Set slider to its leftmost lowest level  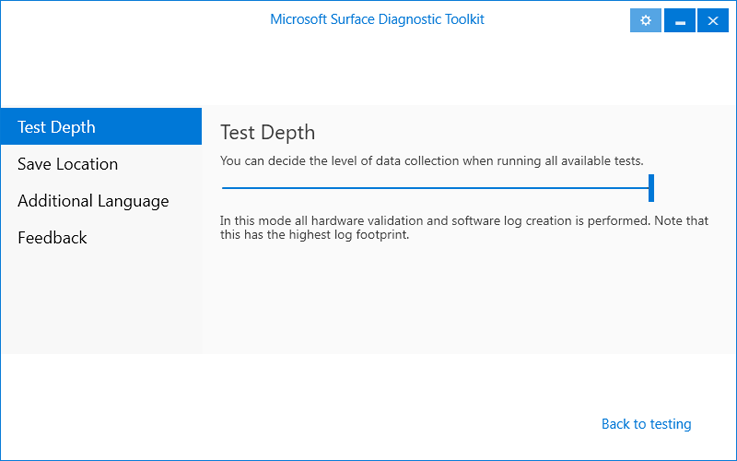pos(224,187)
